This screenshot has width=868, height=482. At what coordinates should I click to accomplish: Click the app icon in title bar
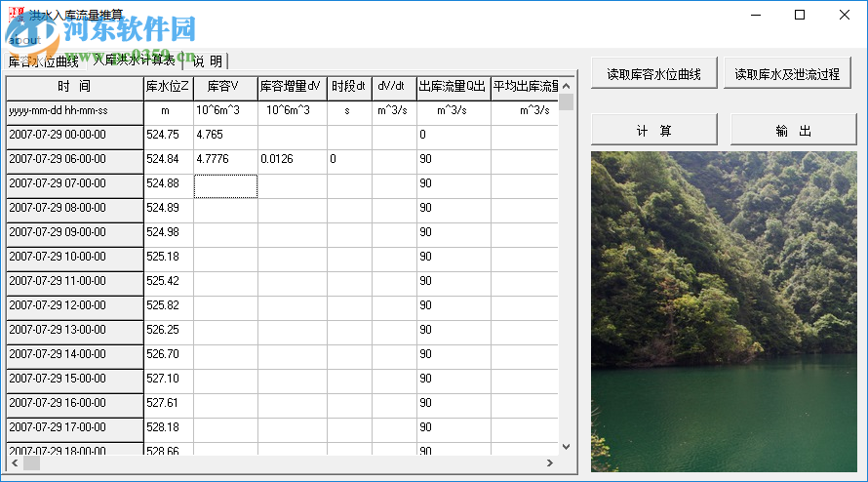coord(17,15)
